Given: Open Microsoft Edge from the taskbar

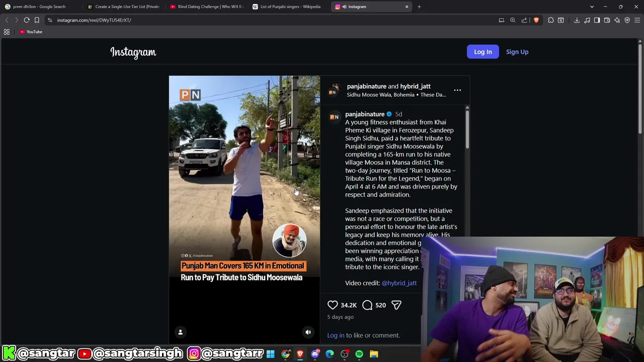Looking at the screenshot, I should pos(330,354).
